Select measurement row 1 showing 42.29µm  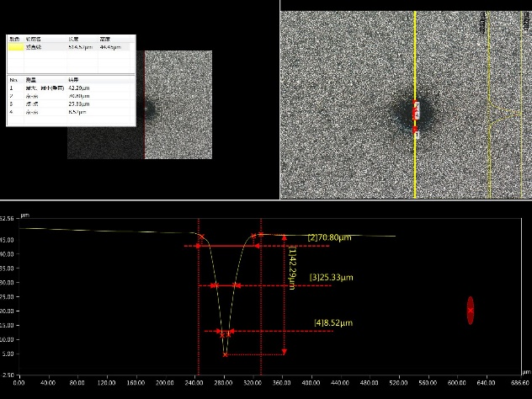pos(71,88)
